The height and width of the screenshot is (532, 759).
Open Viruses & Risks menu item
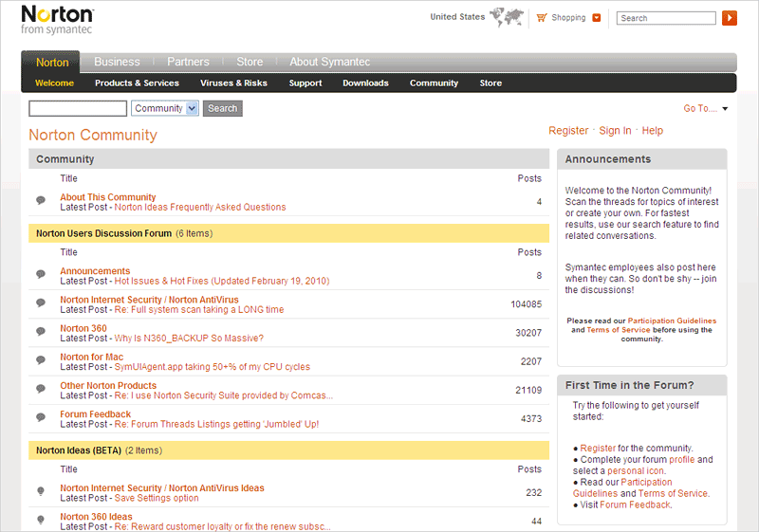233,83
